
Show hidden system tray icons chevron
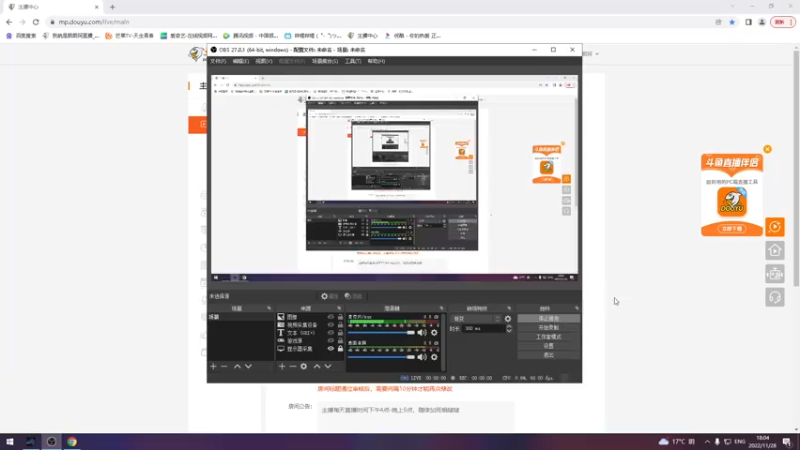(x=707, y=441)
